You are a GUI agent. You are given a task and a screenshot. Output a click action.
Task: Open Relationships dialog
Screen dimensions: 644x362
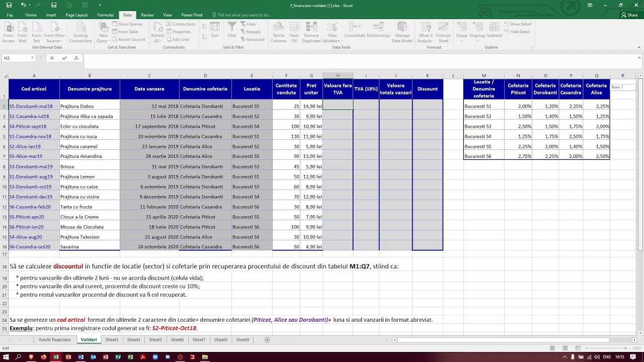point(379,31)
